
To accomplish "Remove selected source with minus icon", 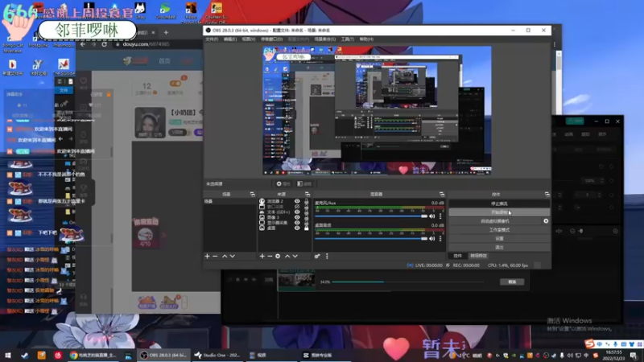I will point(270,256).
